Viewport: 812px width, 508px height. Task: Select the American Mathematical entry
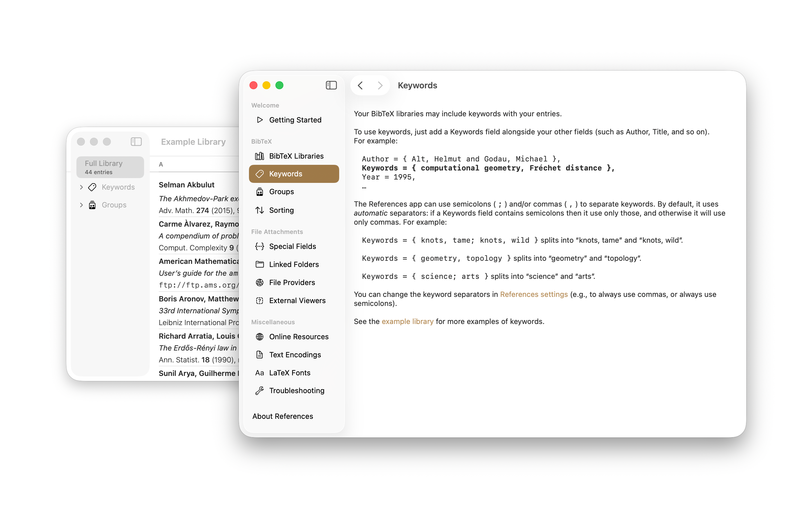point(199,273)
